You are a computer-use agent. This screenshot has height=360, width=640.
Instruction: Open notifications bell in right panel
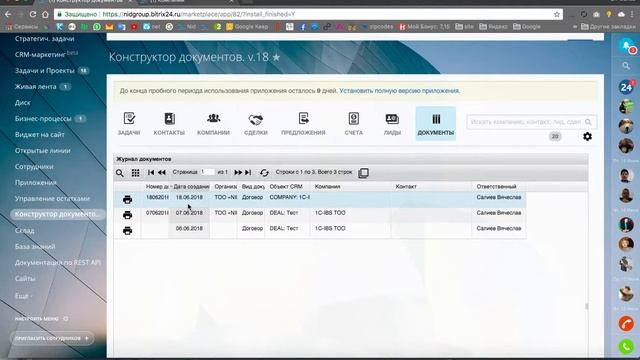pyautogui.click(x=626, y=46)
